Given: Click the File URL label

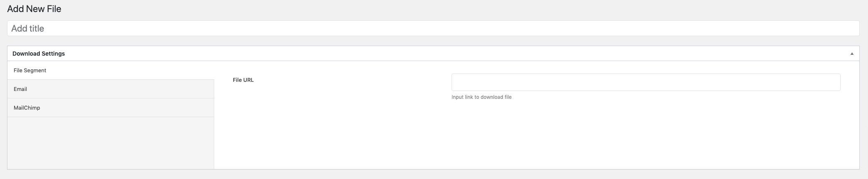Looking at the screenshot, I should click(x=243, y=80).
